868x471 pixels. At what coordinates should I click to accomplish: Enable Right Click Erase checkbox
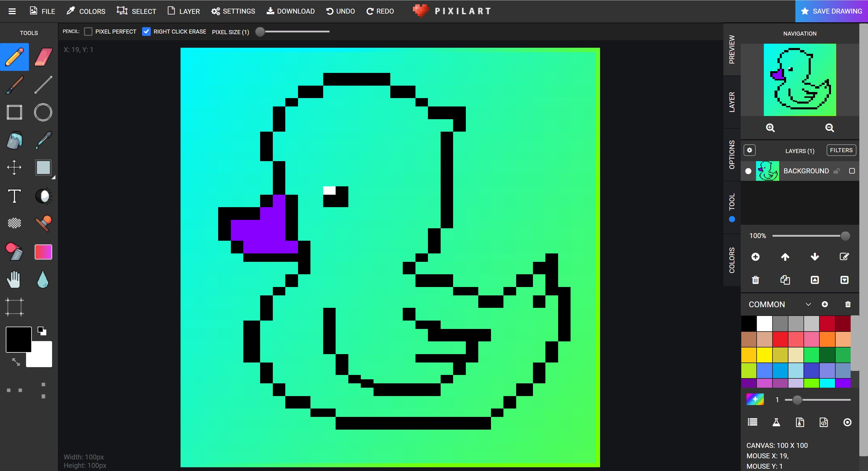146,32
